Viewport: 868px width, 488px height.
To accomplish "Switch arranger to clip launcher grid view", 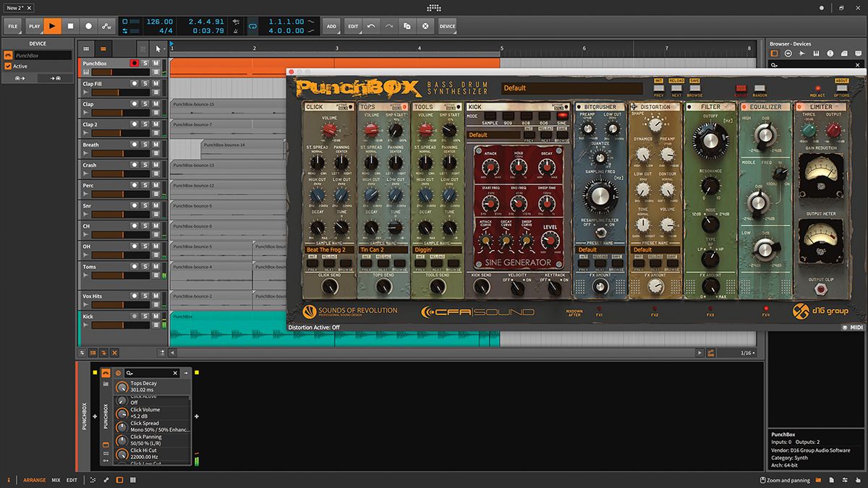I will (x=87, y=48).
